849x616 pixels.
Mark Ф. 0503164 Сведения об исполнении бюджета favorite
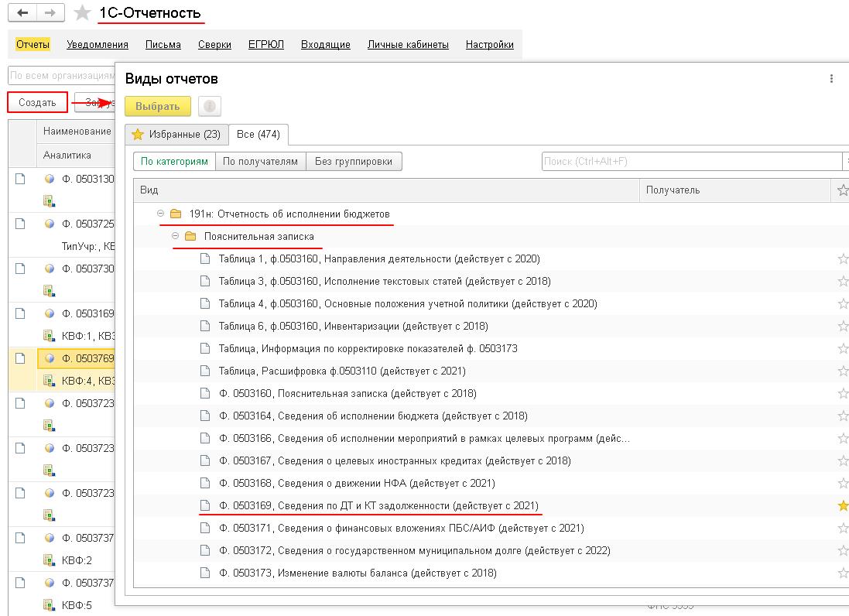(843, 416)
